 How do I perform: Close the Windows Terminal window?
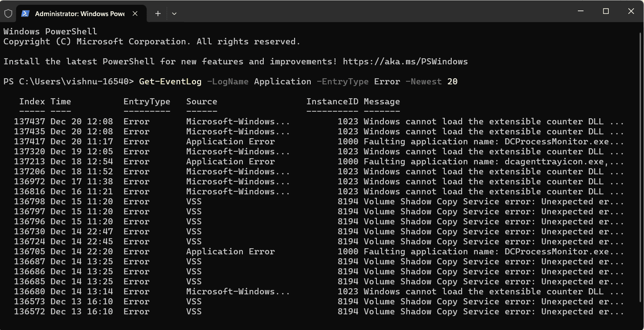[631, 11]
